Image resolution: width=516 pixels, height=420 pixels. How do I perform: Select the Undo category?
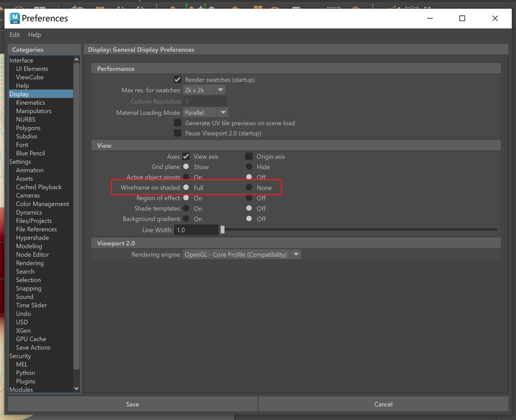click(x=23, y=314)
